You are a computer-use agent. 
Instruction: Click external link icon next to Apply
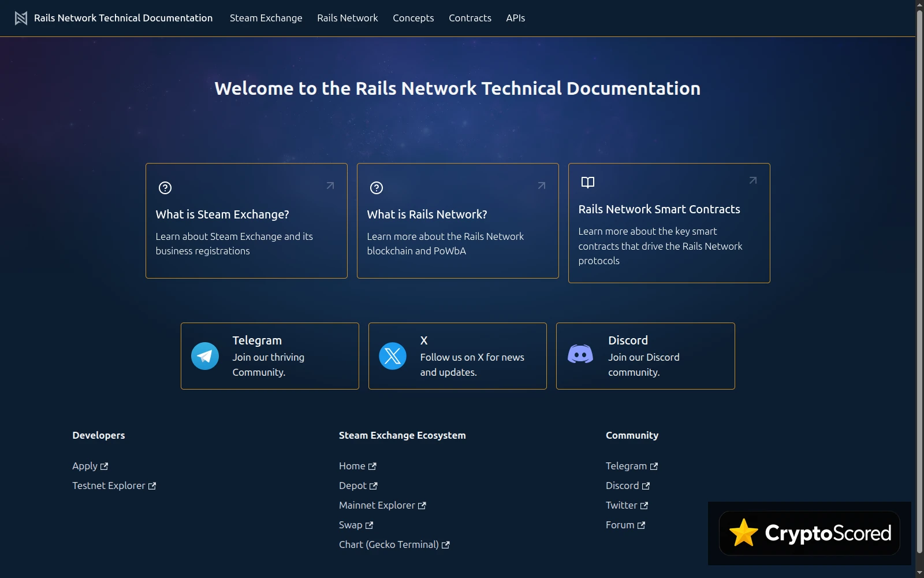(x=105, y=466)
